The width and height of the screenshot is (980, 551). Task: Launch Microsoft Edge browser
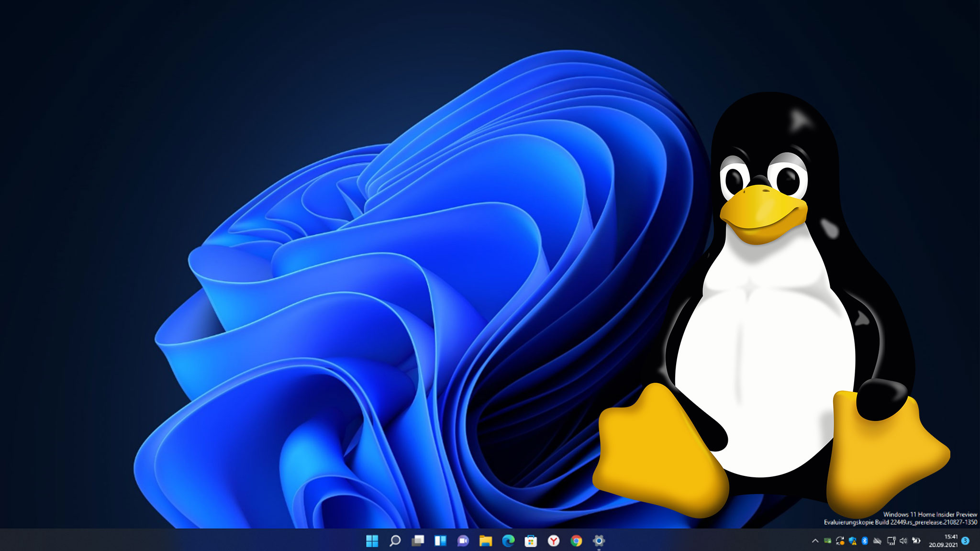pos(508,541)
